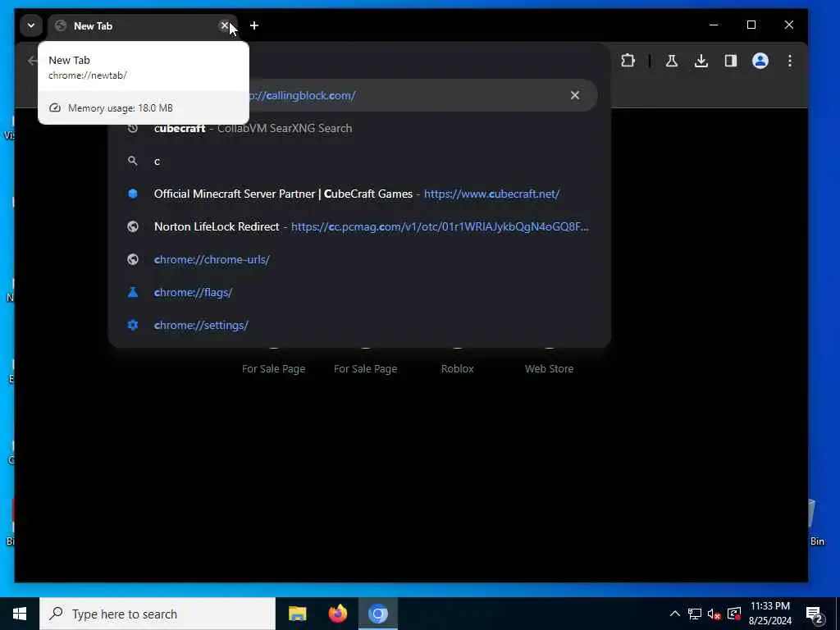Select the New Tab browser tab
The width and height of the screenshot is (840, 630).
click(x=142, y=25)
